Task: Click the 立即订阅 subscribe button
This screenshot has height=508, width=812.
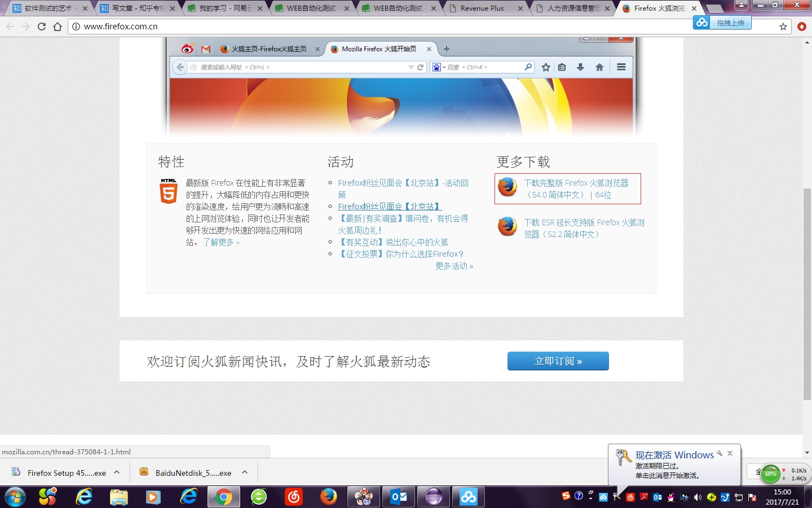Action: click(558, 361)
